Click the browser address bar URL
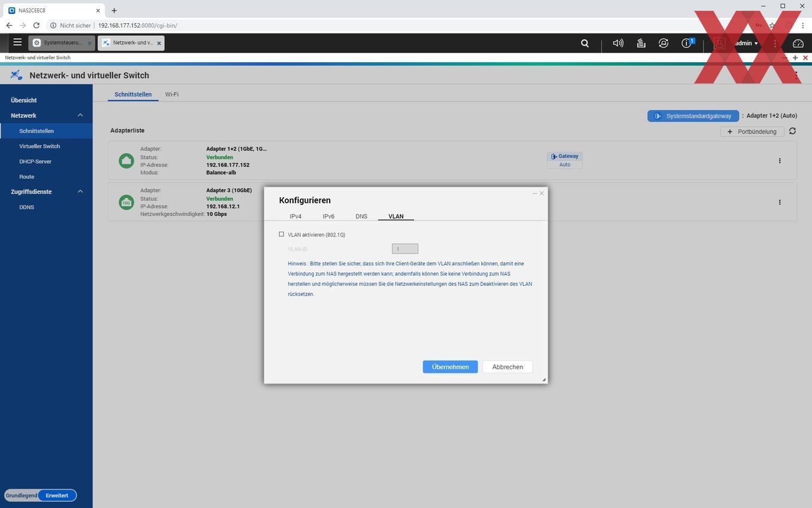 pyautogui.click(x=137, y=26)
